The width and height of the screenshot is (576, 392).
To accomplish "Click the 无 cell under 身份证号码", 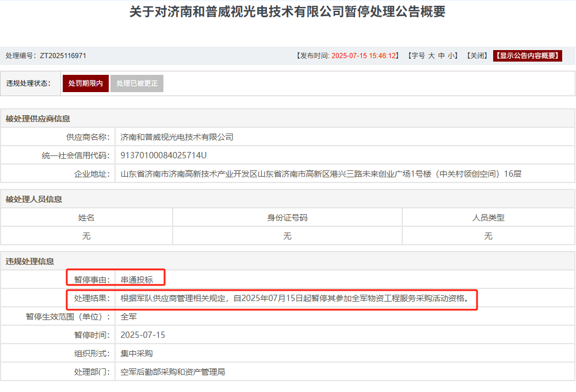I will click(x=287, y=236).
